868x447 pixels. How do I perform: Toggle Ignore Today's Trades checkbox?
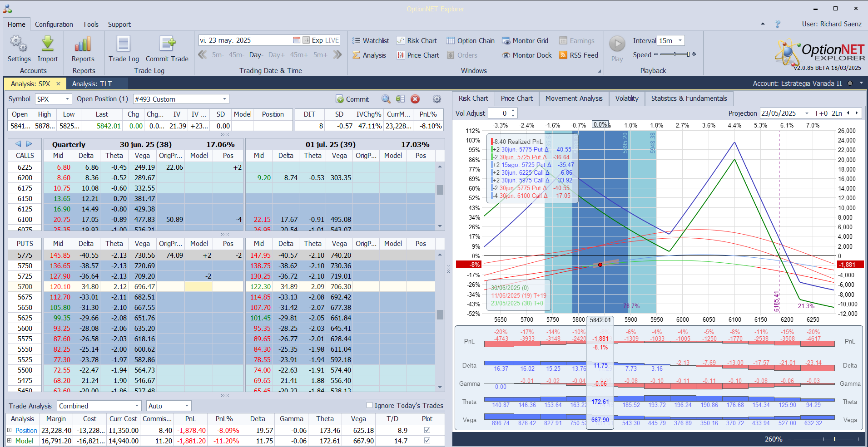[x=369, y=405]
